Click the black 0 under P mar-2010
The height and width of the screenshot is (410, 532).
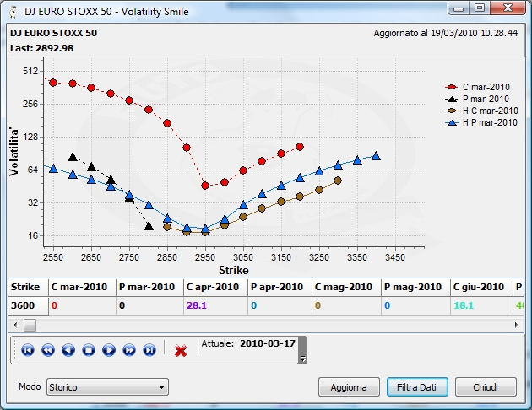pos(122,305)
